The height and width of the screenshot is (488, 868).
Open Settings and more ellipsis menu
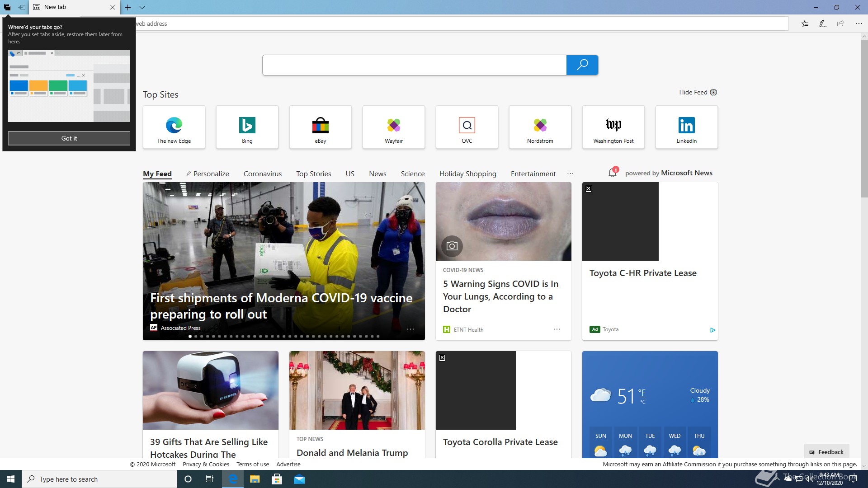click(x=859, y=23)
